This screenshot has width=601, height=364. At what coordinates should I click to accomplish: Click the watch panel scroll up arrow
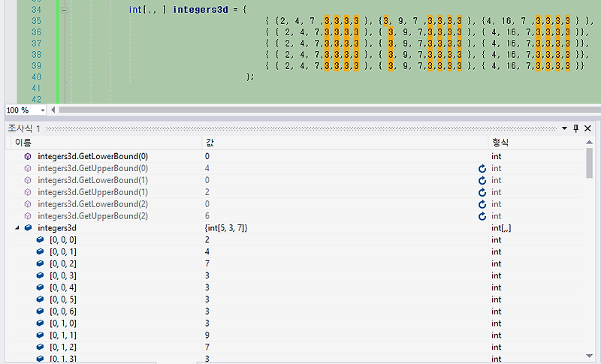coord(590,143)
